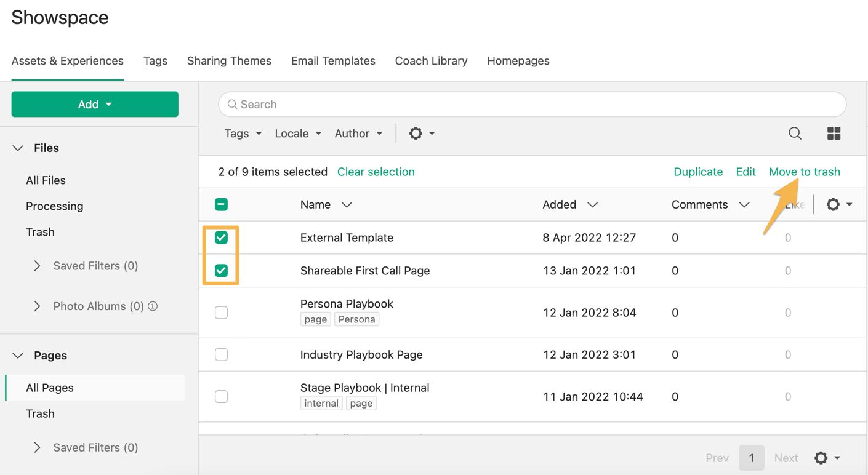
Task: Click Clear selection link
Action: tap(376, 172)
